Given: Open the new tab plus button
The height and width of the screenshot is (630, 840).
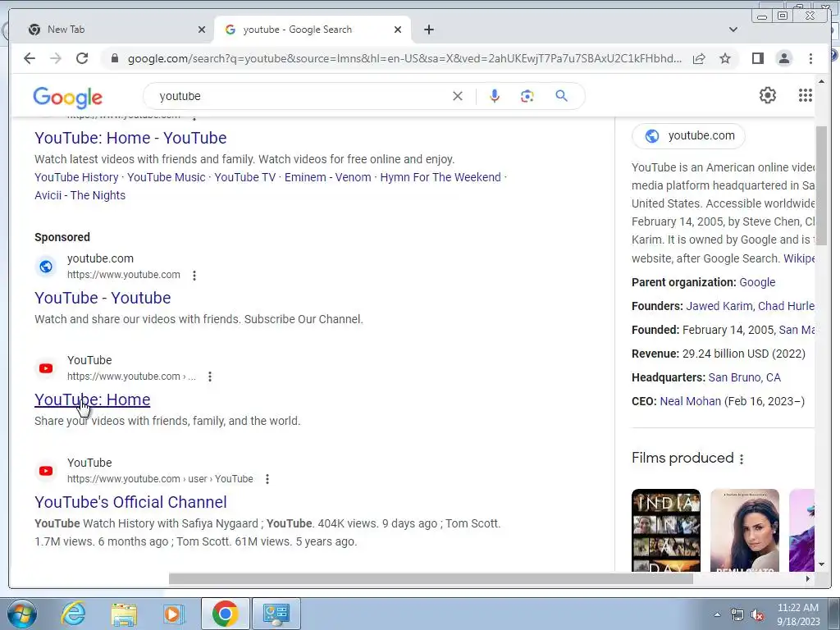Looking at the screenshot, I should point(428,30).
